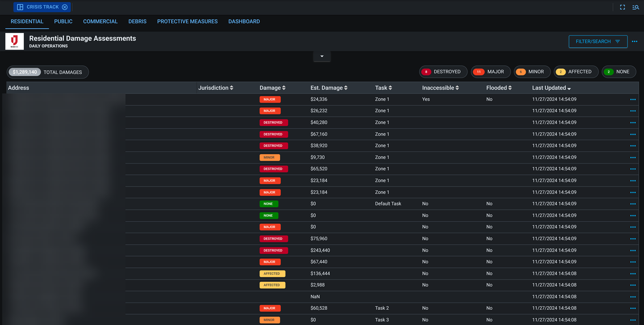
Task: Collapse the panel using the center arrow
Action: tap(322, 56)
